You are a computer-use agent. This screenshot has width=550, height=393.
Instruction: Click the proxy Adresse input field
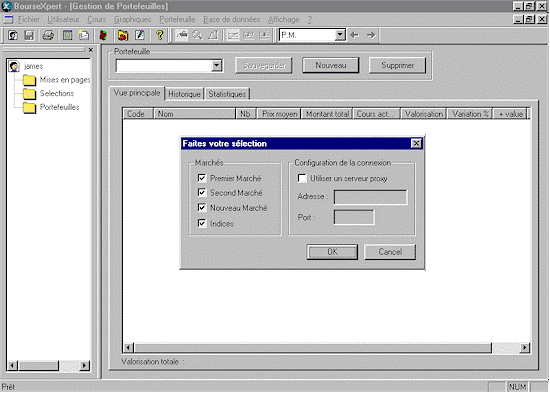click(370, 197)
